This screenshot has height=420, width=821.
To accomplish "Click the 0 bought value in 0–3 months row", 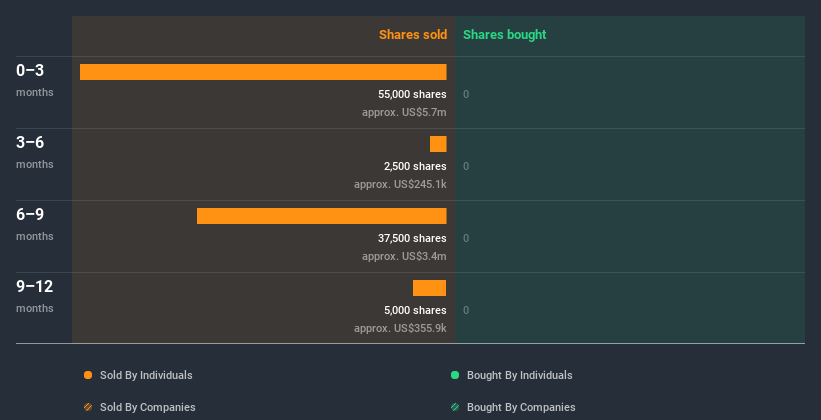I will click(466, 95).
